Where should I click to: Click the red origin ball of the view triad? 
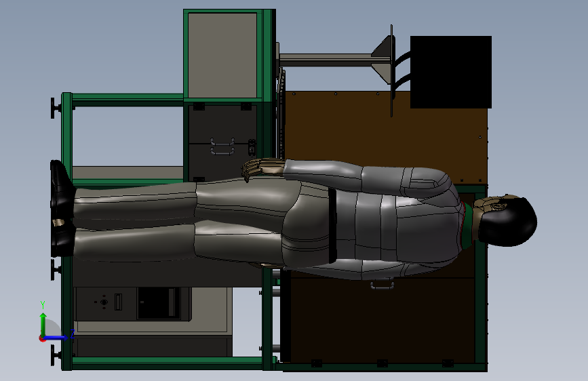42,338
